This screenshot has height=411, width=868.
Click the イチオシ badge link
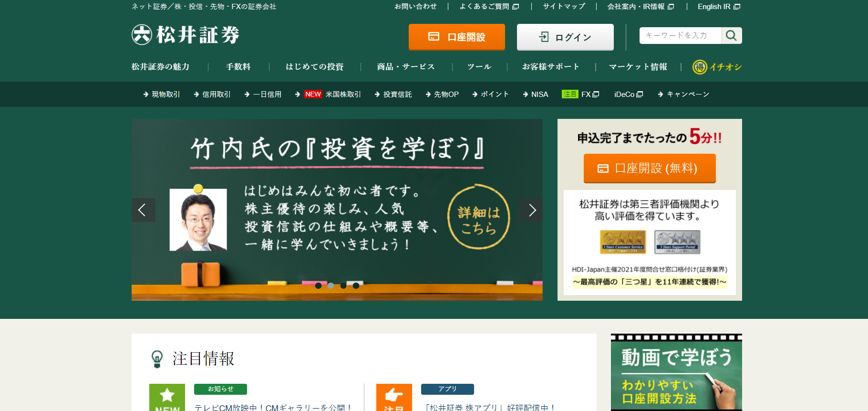(x=717, y=67)
